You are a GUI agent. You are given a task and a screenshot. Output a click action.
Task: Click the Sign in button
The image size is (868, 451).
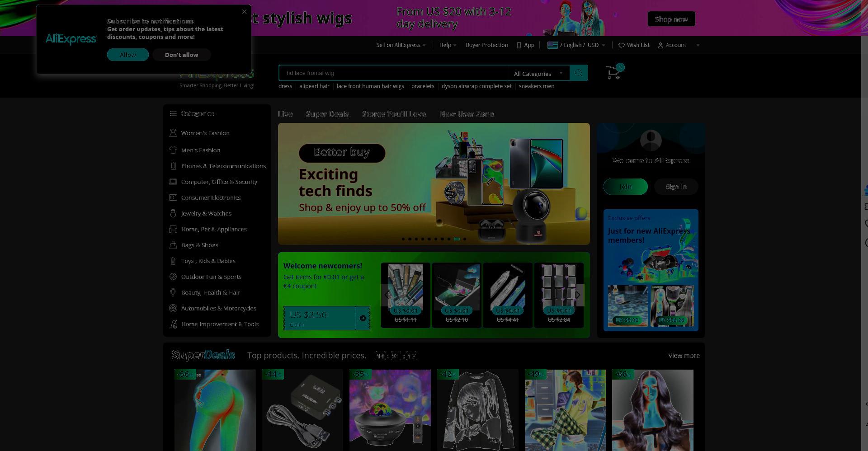tap(676, 187)
